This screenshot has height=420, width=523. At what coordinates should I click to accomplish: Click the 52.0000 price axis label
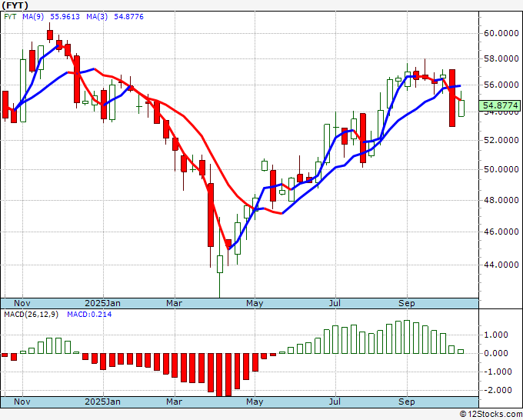click(x=501, y=140)
